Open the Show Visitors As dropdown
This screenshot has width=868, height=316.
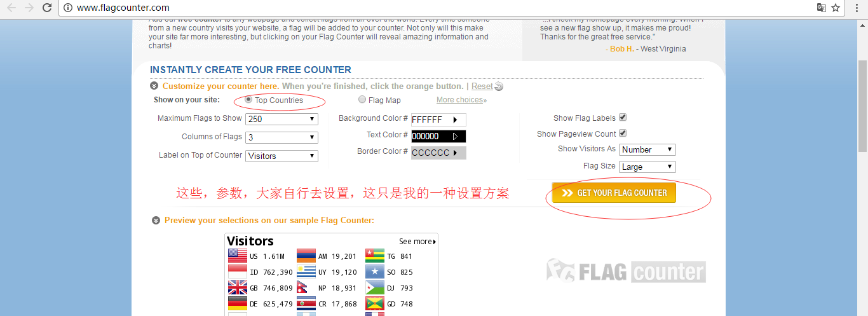[x=647, y=150]
